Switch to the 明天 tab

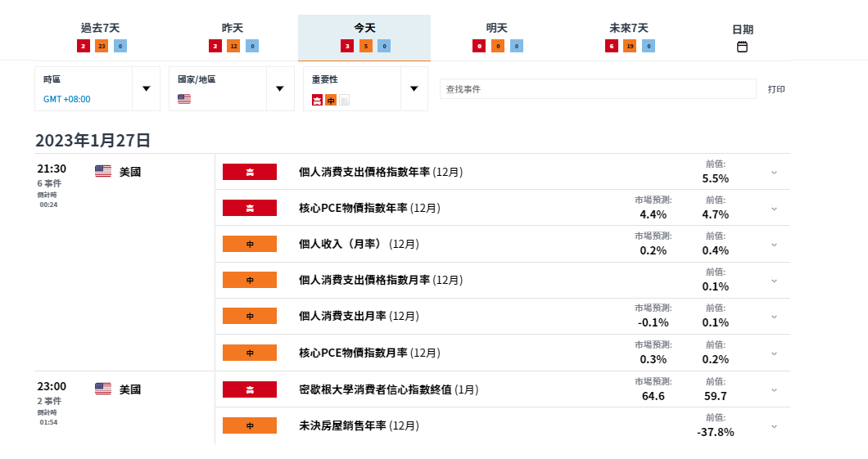click(496, 28)
